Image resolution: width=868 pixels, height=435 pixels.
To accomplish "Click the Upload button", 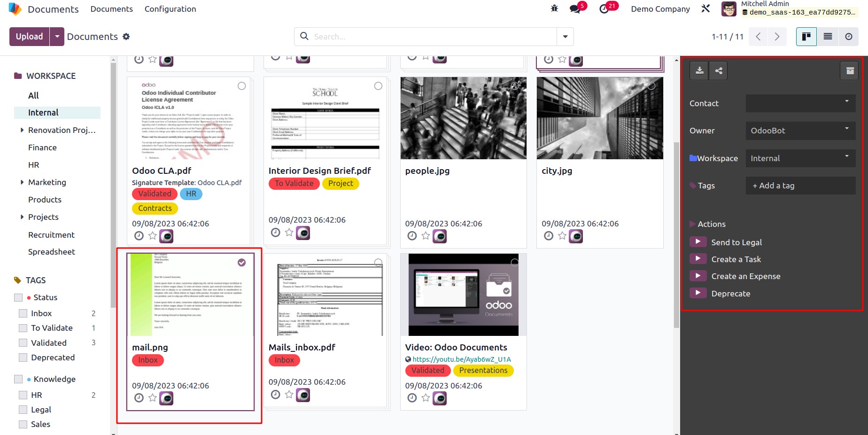I will (x=29, y=37).
